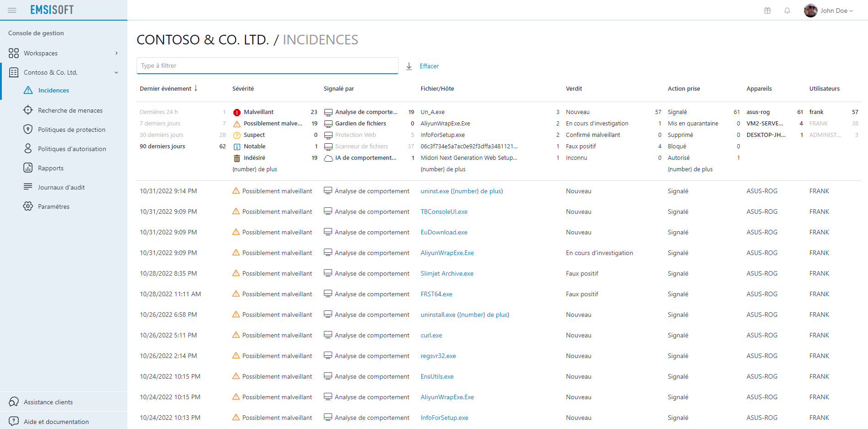Filter by Dernières 24 h

point(158,112)
